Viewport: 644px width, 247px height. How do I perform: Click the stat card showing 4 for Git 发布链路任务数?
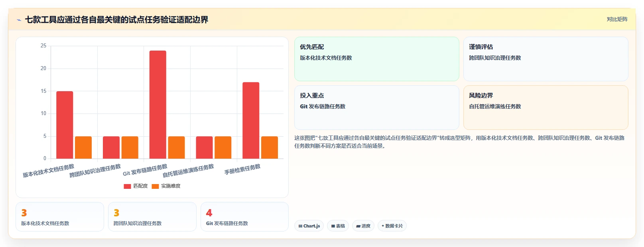click(x=244, y=217)
